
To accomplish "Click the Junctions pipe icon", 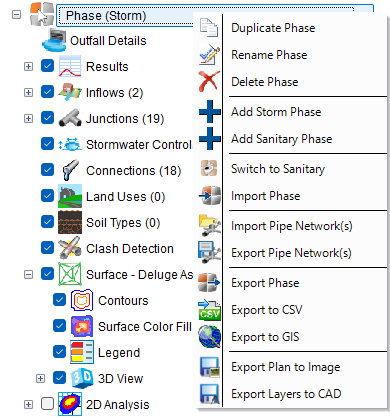I will click(70, 118).
